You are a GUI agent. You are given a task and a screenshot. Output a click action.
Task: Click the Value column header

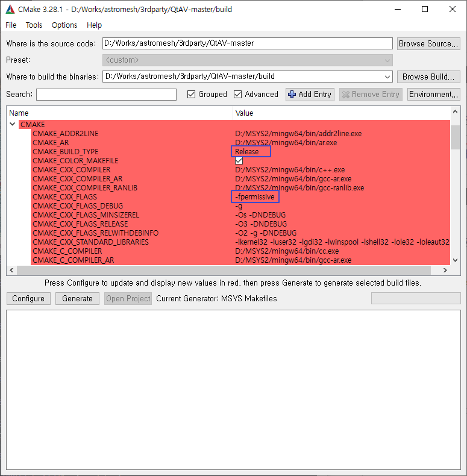click(x=342, y=113)
